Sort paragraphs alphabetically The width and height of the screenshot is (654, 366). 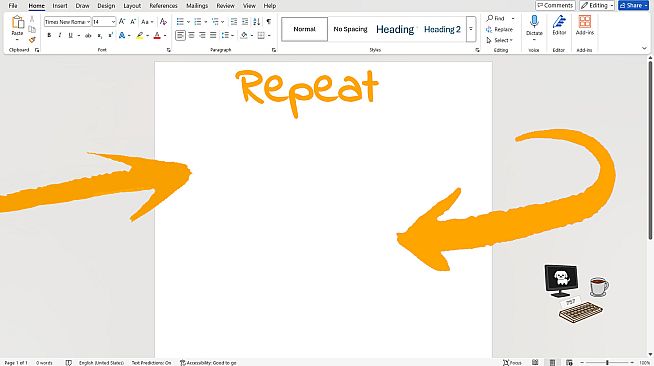tap(257, 22)
